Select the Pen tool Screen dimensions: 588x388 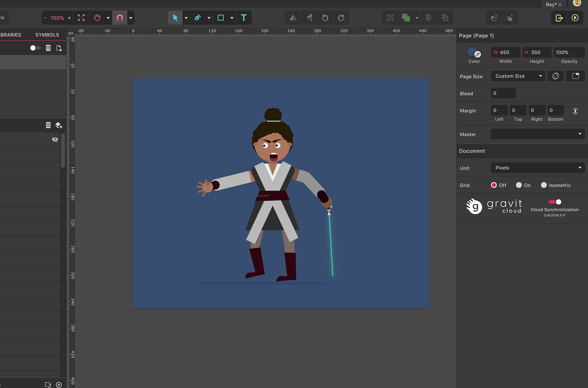(198, 18)
